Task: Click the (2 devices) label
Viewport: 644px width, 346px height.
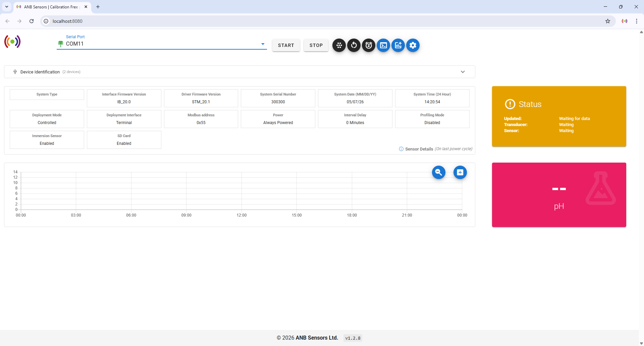Action: 71,72
